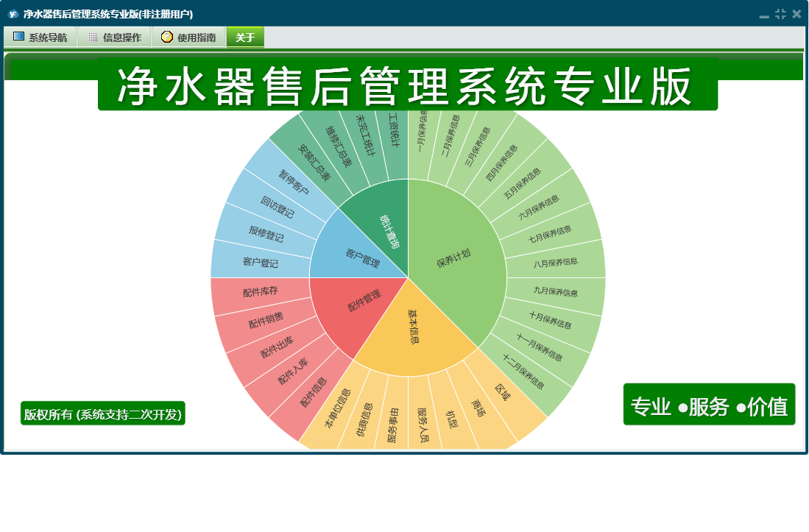Image resolution: width=809 pixels, height=532 pixels.
Task: Open the 保养计划 center segment
Action: pyautogui.click(x=454, y=258)
